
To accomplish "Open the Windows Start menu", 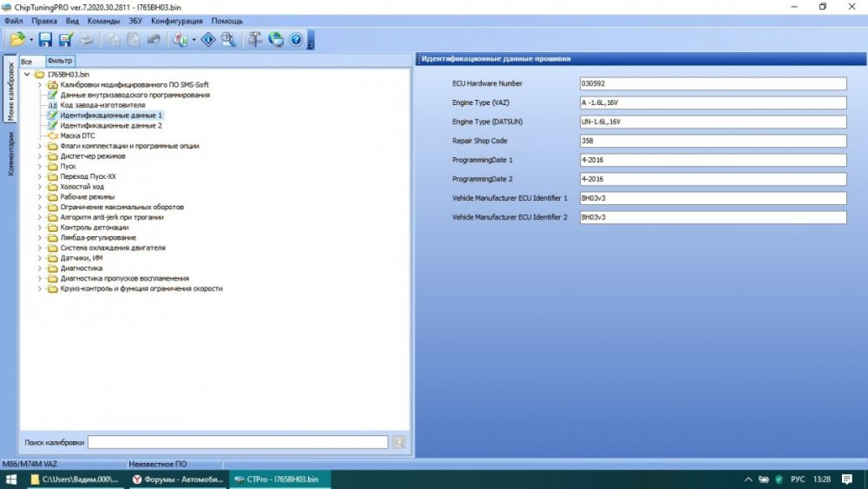I will click(x=11, y=479).
